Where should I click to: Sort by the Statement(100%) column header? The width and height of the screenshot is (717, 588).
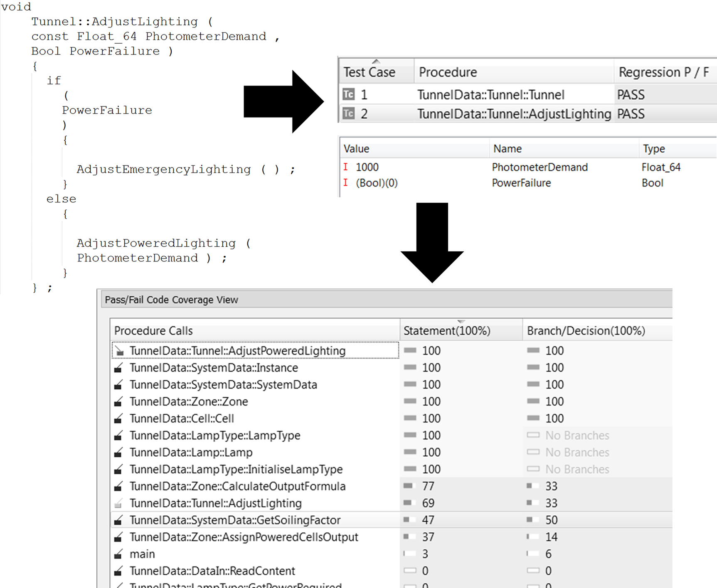pos(461,330)
